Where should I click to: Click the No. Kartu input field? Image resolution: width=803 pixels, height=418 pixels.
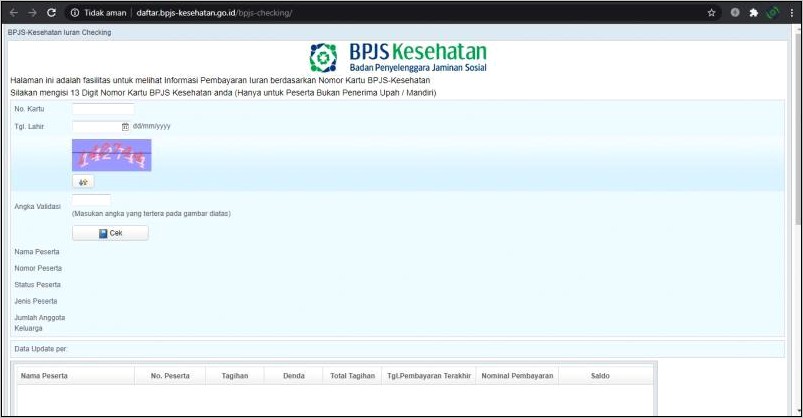click(x=103, y=109)
